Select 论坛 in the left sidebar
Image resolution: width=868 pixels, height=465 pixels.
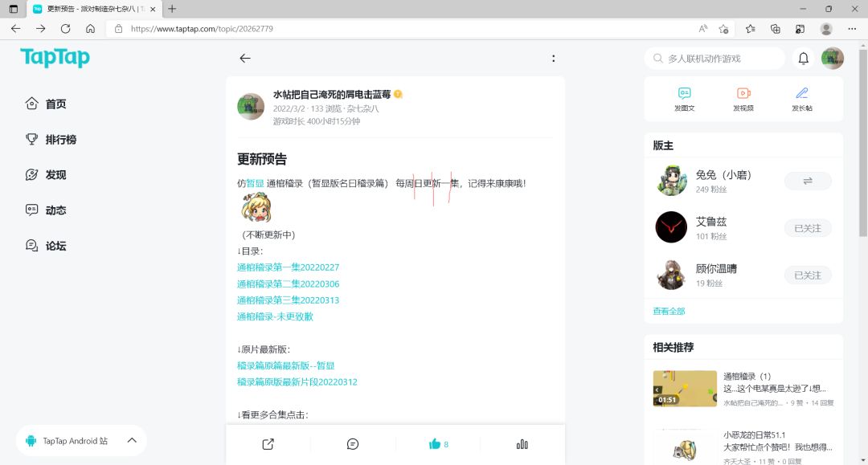tap(56, 246)
